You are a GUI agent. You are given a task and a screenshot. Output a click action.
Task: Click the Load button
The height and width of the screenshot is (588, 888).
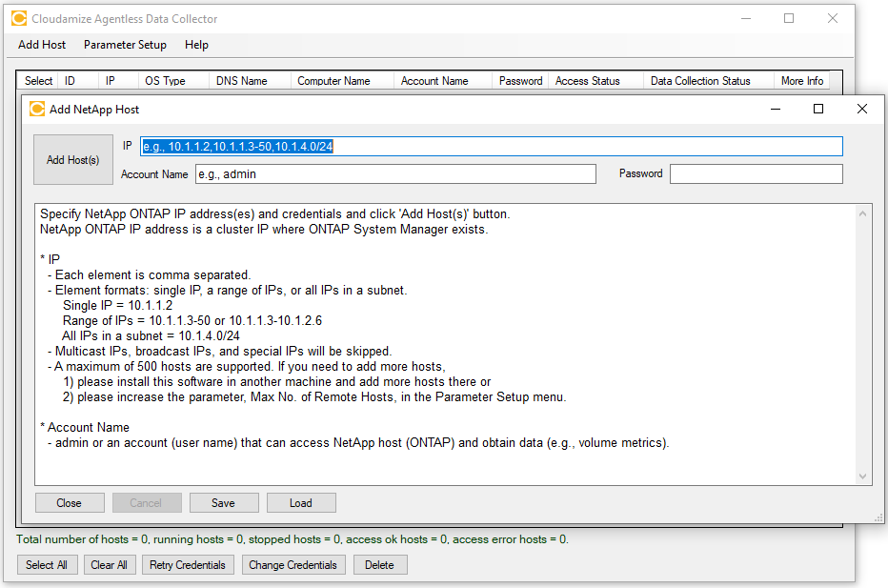(x=301, y=502)
